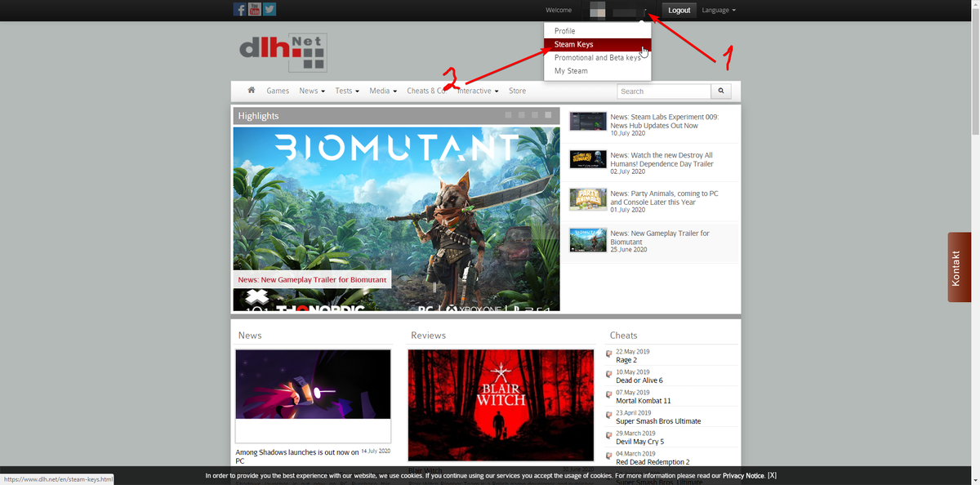The image size is (980, 485).
Task: Select the last highlights slide indicator
Action: click(x=549, y=115)
